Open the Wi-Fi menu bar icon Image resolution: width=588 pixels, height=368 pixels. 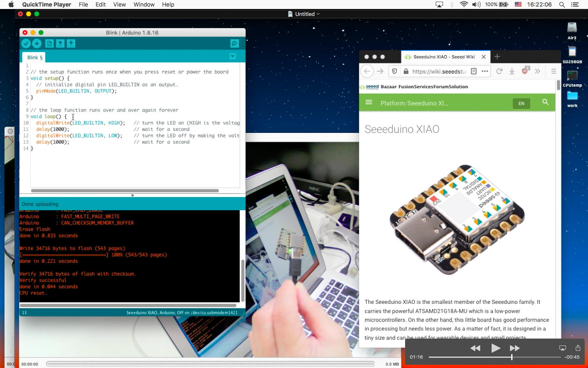pyautogui.click(x=464, y=4)
